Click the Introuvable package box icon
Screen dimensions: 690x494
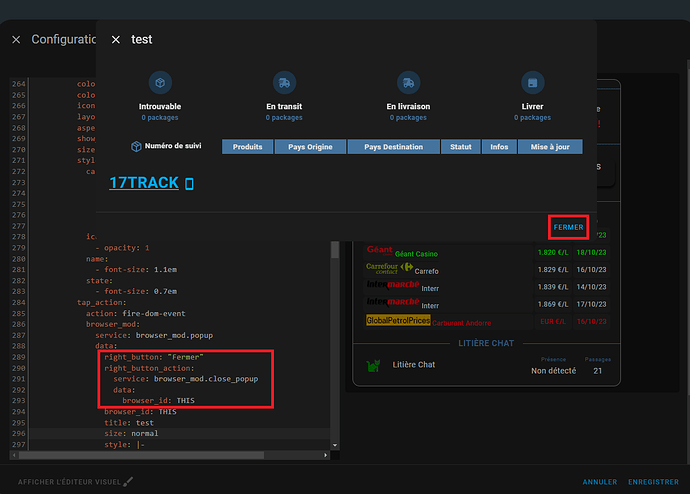[x=160, y=82]
